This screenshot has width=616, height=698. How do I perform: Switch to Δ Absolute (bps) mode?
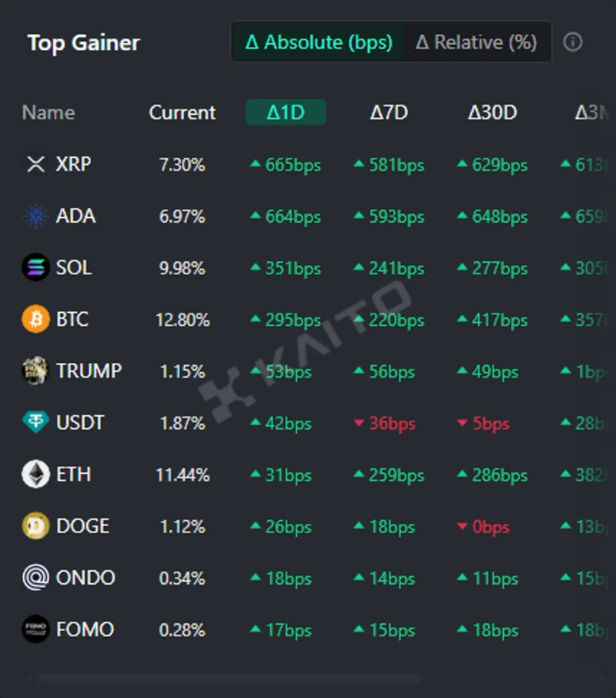coord(319,42)
